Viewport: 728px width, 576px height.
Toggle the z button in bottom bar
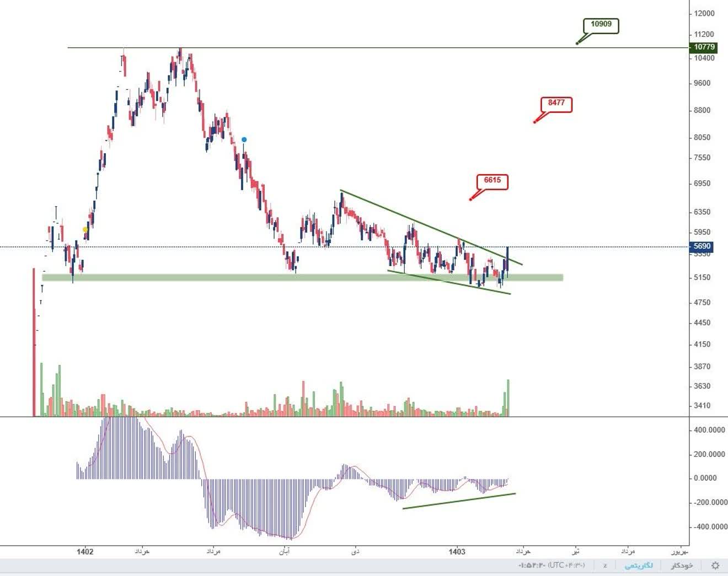605,566
